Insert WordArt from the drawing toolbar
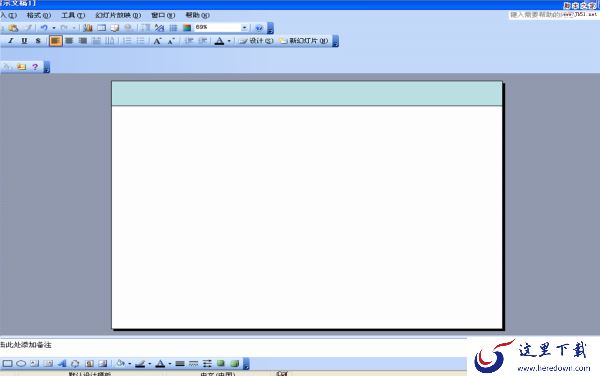This screenshot has height=376, width=600. 62,363
